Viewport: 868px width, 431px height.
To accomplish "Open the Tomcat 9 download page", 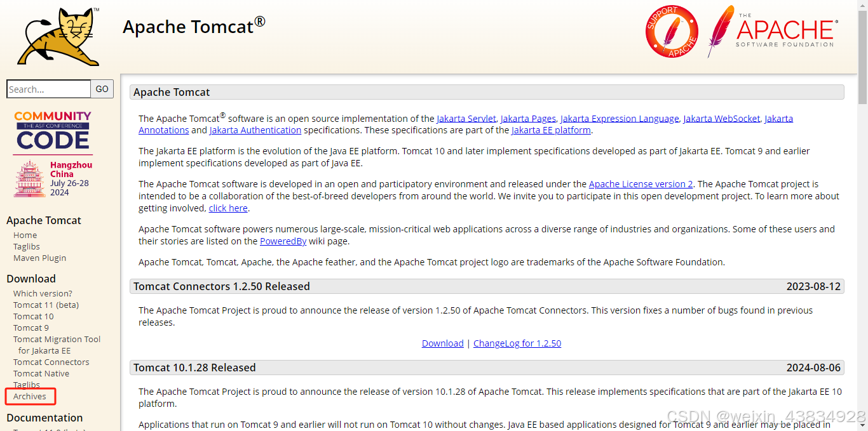I will [31, 328].
